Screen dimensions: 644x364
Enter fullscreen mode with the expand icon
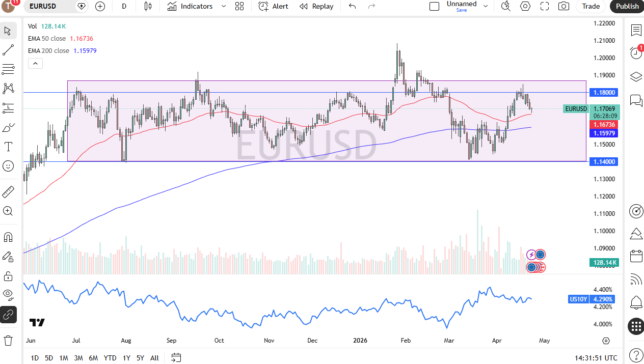[x=544, y=6]
